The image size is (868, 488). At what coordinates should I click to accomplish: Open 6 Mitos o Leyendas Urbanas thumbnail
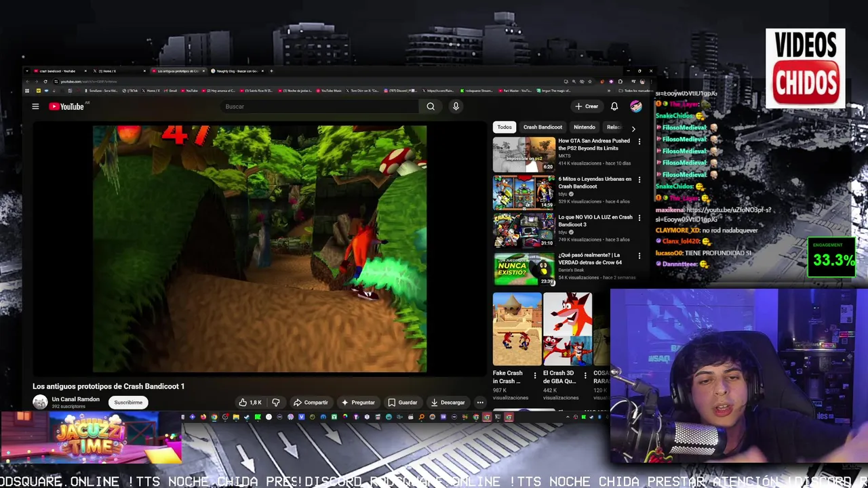point(524,192)
